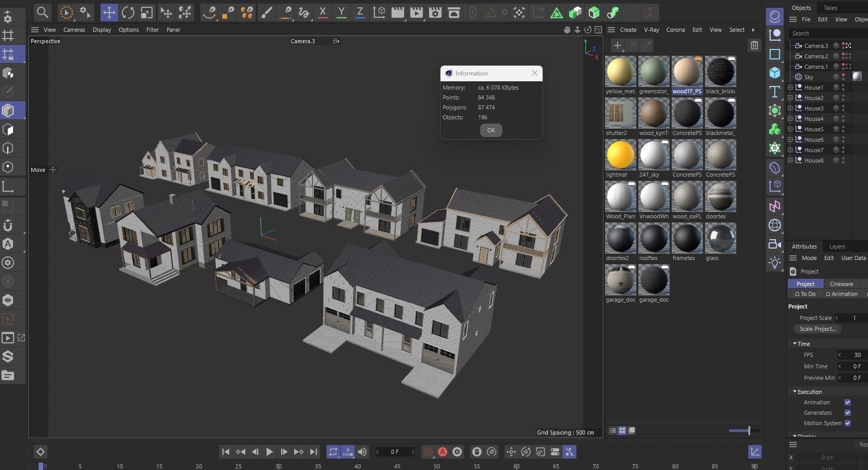Toggle the Motion System checkbox
Screen dimensions: 868x470
[848, 423]
